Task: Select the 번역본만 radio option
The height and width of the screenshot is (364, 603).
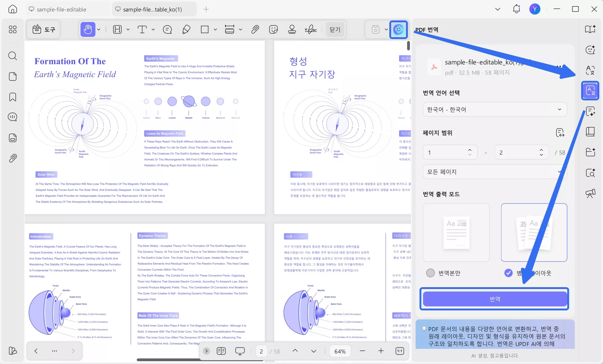Action: pyautogui.click(x=430, y=273)
